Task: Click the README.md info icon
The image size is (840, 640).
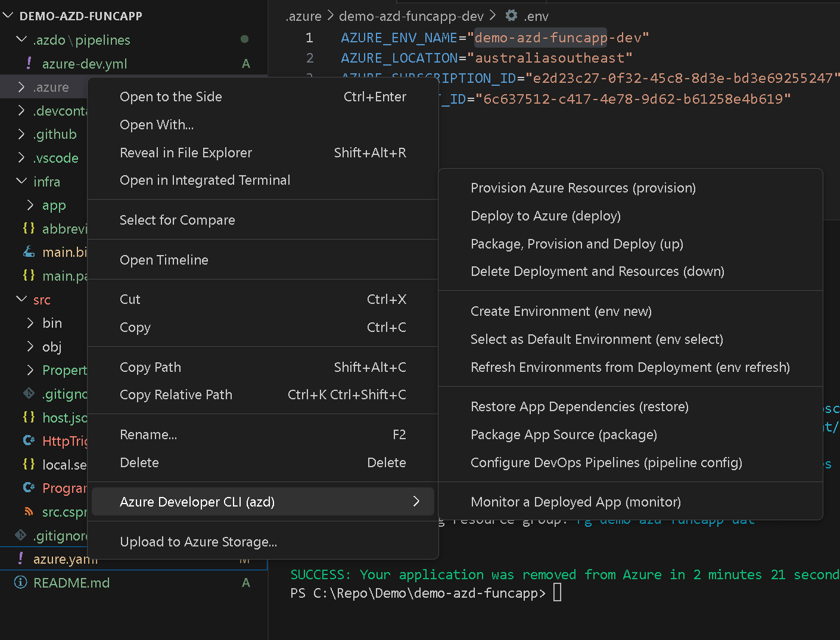Action: (x=20, y=582)
